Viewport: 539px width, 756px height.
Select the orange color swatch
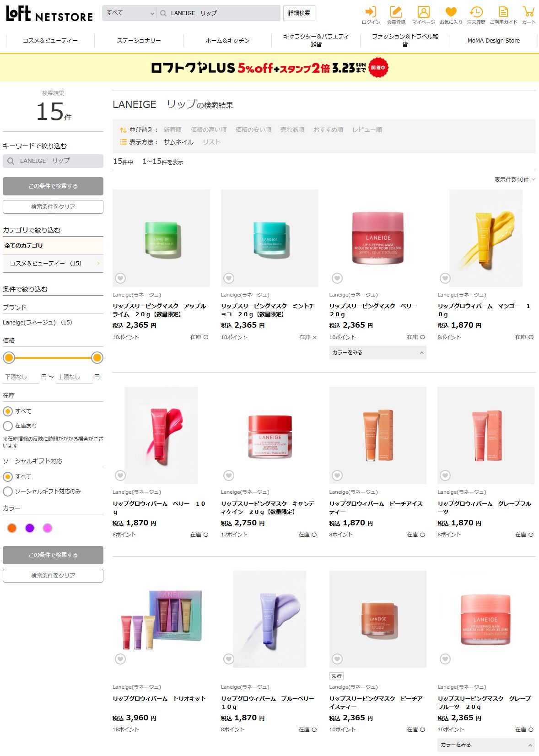(12, 528)
